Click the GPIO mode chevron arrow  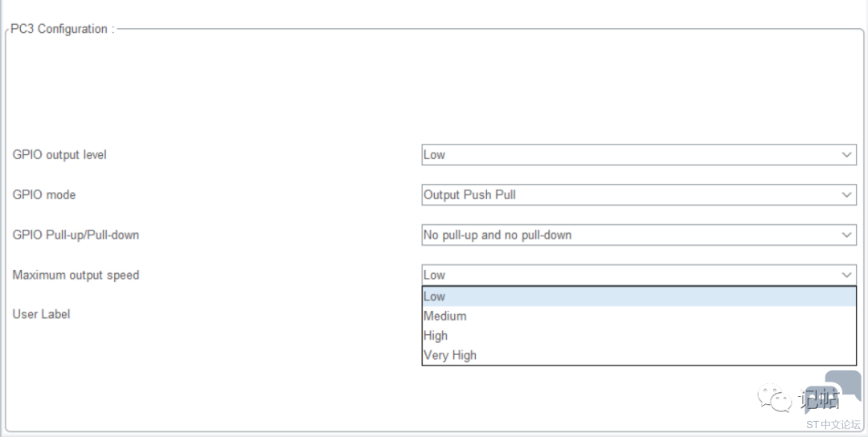coord(846,194)
